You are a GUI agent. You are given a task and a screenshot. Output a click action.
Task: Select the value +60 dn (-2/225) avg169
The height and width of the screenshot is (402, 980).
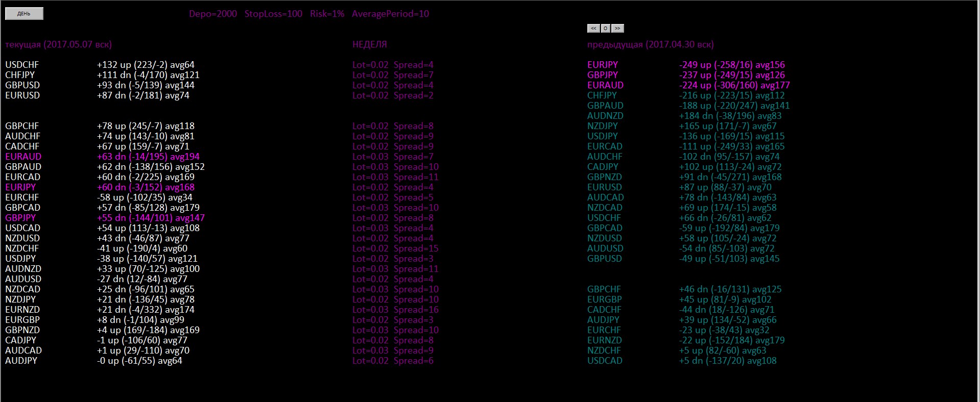coord(146,177)
